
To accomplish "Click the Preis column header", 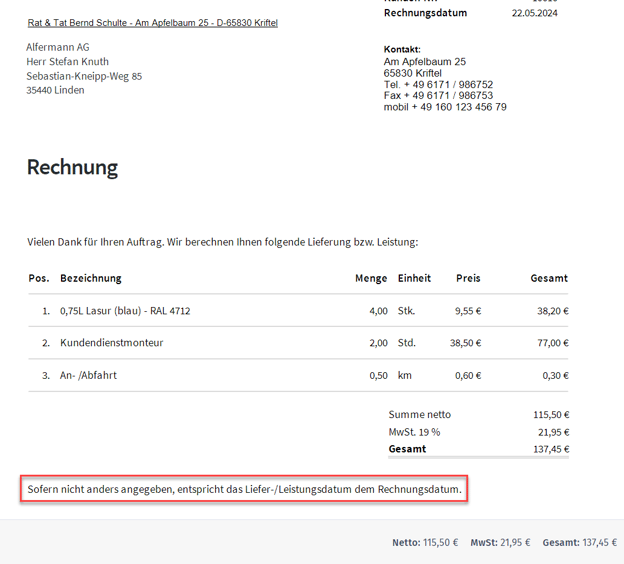I will [468, 278].
